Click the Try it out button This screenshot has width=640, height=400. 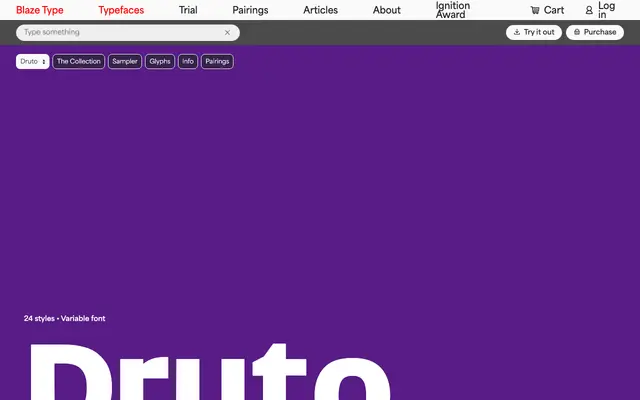(534, 32)
